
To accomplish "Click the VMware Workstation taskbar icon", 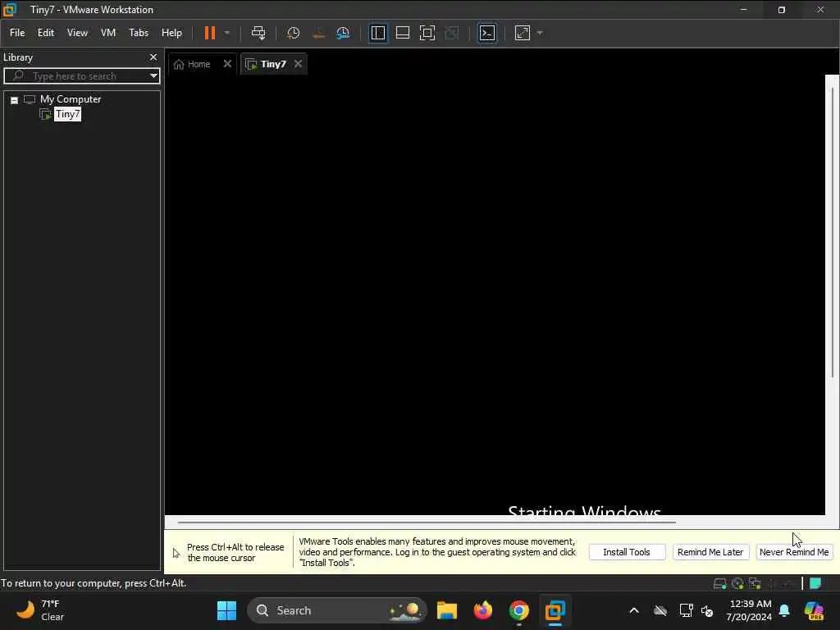I will click(555, 610).
